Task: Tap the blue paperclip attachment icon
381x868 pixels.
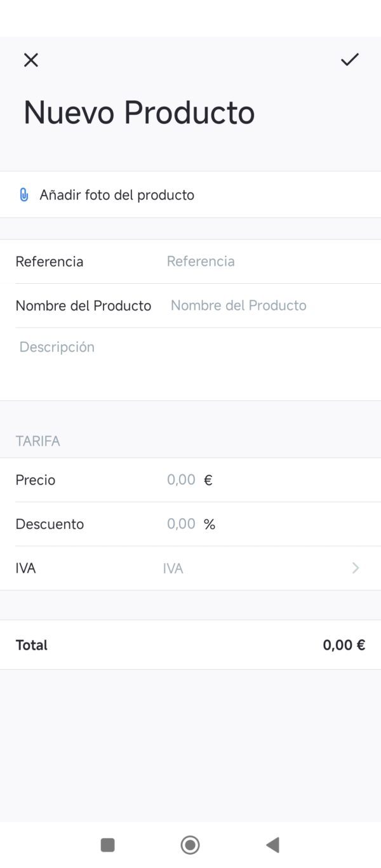Action: coord(24,195)
